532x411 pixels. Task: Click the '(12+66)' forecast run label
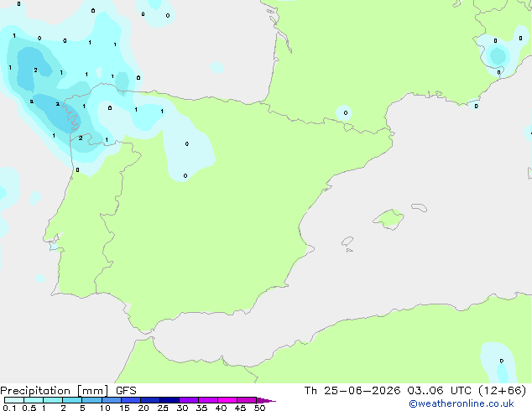tap(502, 391)
